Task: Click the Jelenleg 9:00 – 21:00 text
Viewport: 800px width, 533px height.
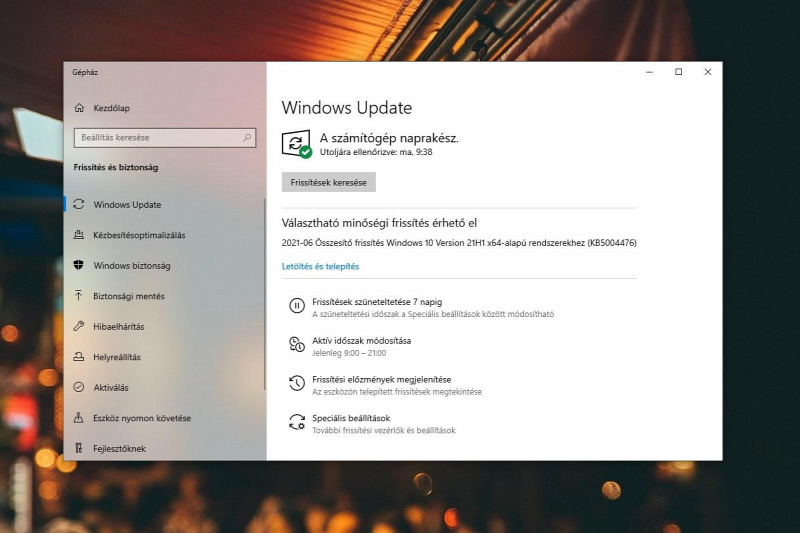Action: click(x=349, y=353)
